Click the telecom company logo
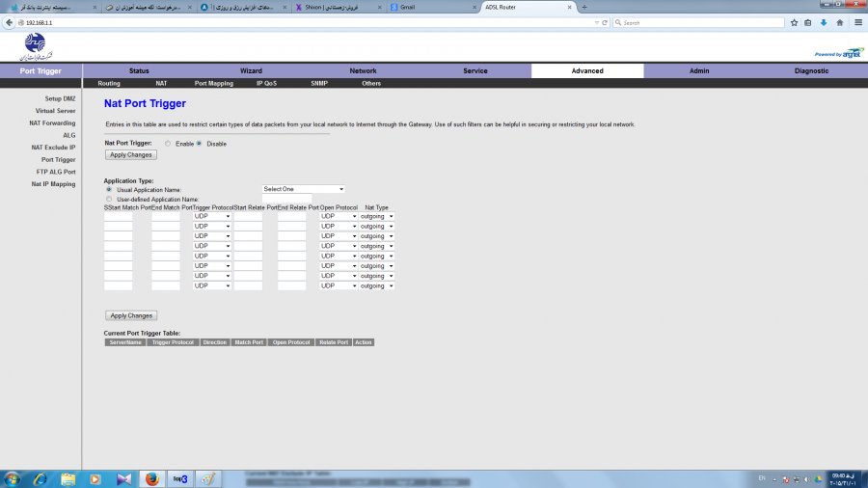Screen dimensions: 868x488 (x=36, y=47)
